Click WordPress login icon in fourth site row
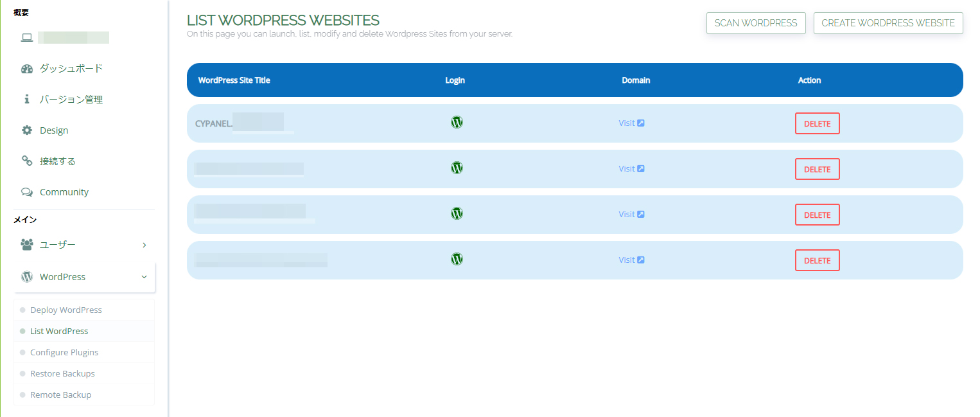The image size is (980, 417). click(x=457, y=259)
